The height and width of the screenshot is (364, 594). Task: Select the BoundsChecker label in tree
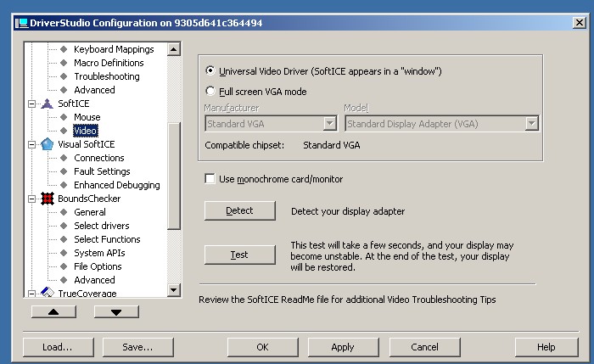point(89,199)
